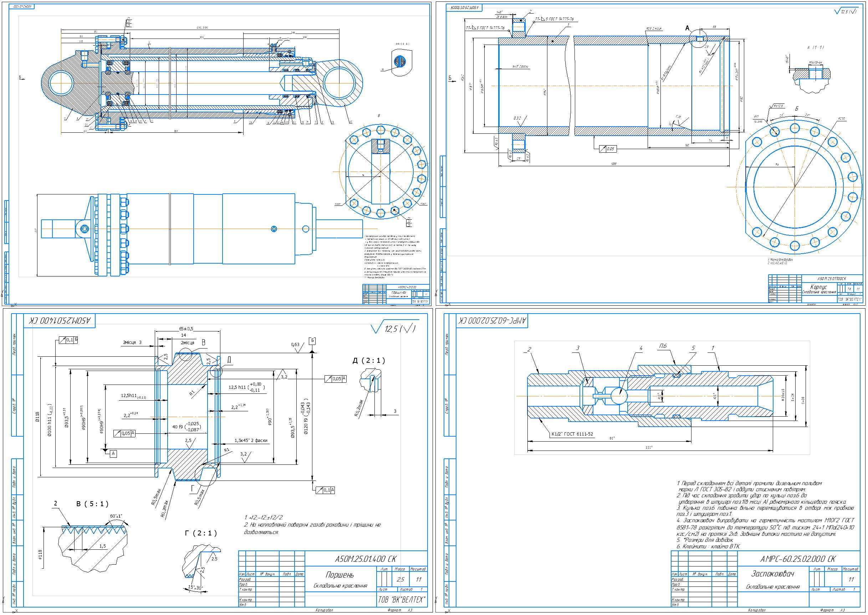Click the 0,05 flatness tolerance frame on Корпус
This screenshot has height=615, width=868.
(608, 149)
